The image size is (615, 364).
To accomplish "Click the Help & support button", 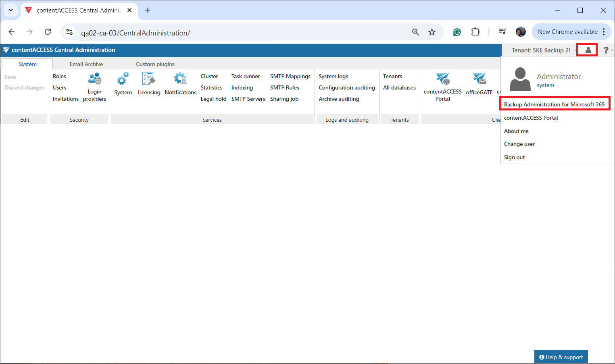I will (x=561, y=357).
